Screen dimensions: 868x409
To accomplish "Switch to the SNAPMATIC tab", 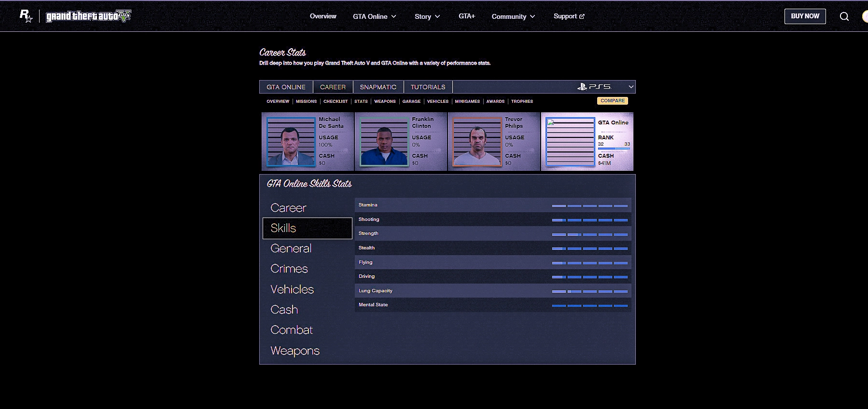I will pos(378,87).
